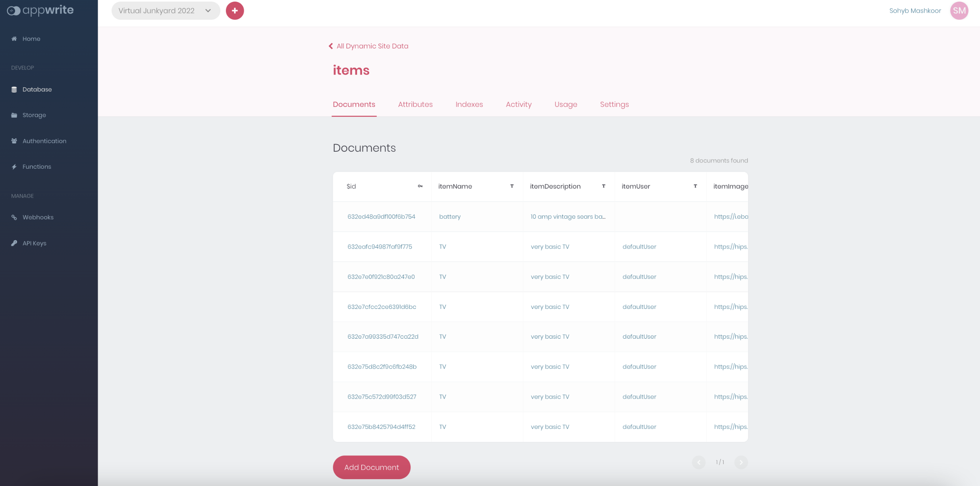Open API Keys via the key icon
The width and height of the screenshot is (980, 486).
pyautogui.click(x=14, y=243)
